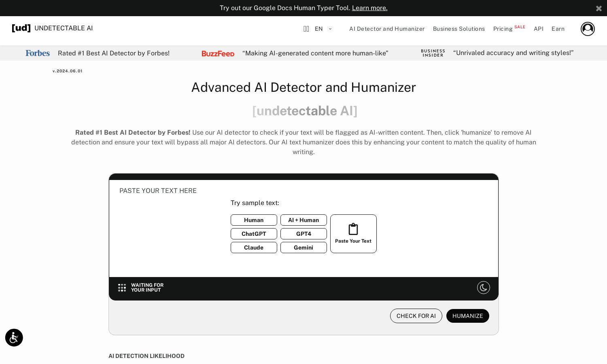Screen dimensions: 607x364
Task: Go to Pricing page
Action: coord(503,29)
